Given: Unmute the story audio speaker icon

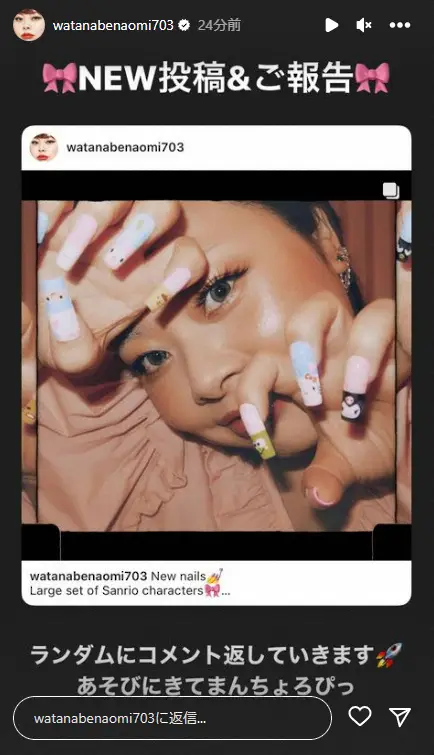Looking at the screenshot, I should tap(364, 25).
